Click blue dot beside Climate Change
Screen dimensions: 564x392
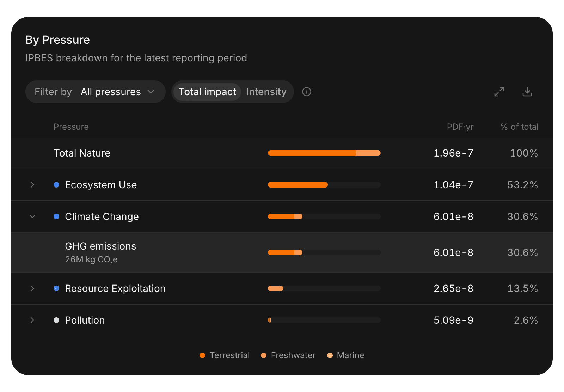56,216
